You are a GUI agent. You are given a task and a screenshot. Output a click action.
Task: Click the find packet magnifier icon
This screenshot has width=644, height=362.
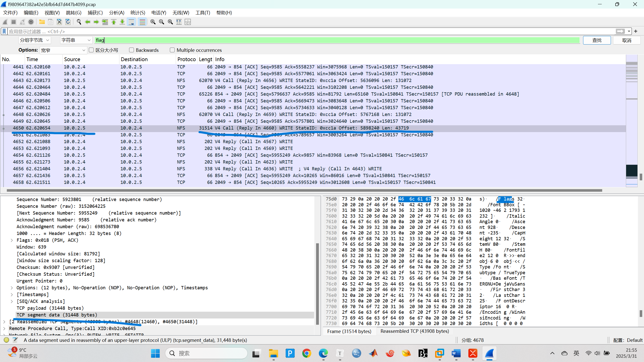point(79,22)
